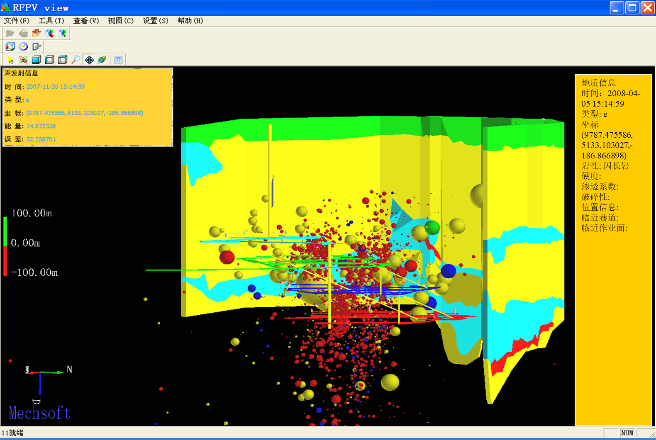Click the document edit icon with pencil
Image resolution: width=656 pixels, height=440 pixels.
[x=36, y=46]
